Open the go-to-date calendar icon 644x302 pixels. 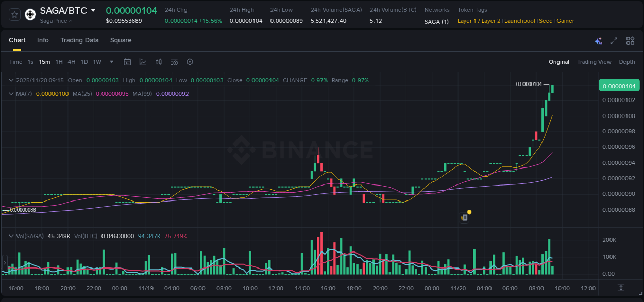pyautogui.click(x=127, y=62)
